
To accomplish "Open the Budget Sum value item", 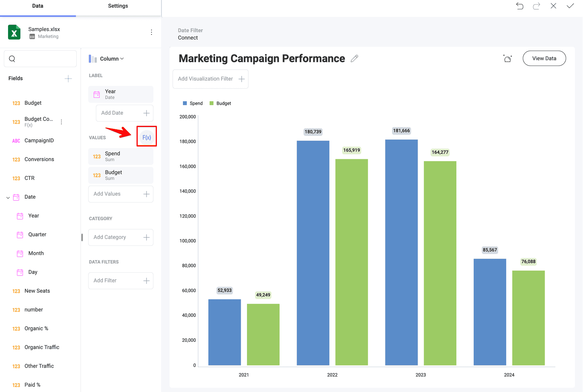I will point(121,175).
